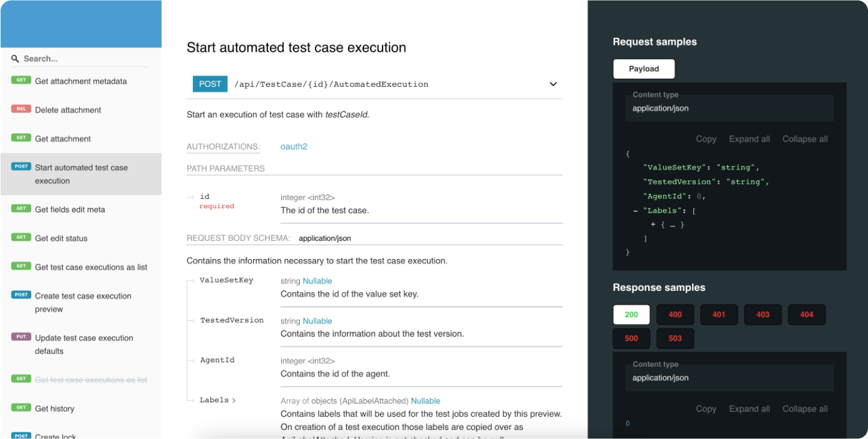Open the endpoint dropdown chevron
This screenshot has width=868, height=439.
tap(553, 84)
